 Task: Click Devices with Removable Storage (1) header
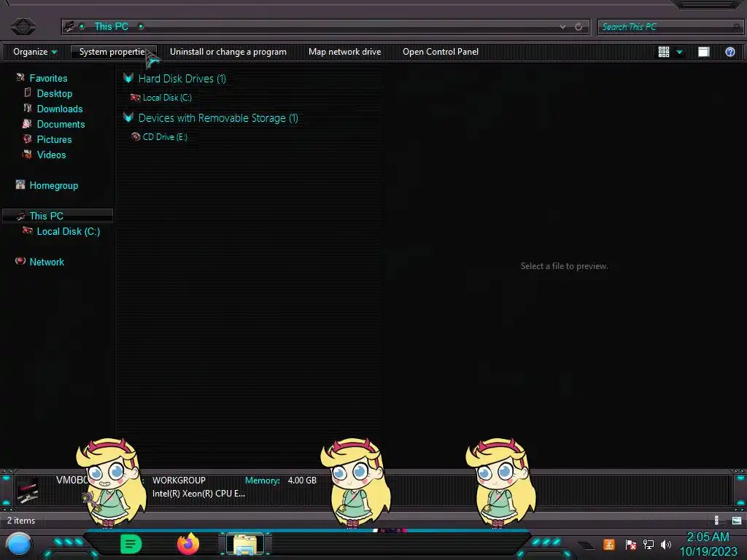(218, 117)
